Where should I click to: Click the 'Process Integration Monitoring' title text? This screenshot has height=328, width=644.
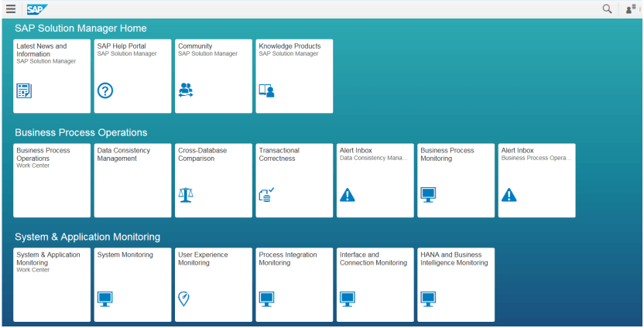[x=288, y=258]
